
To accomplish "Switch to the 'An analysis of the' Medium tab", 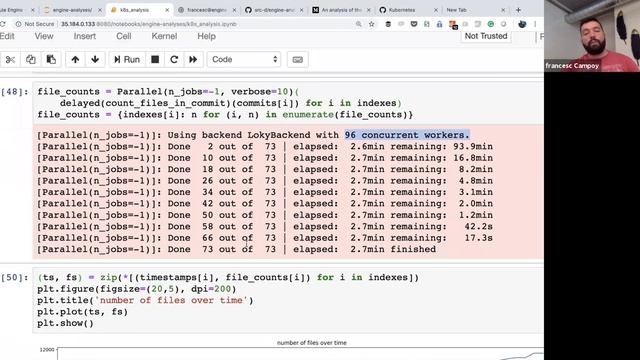I will click(341, 10).
